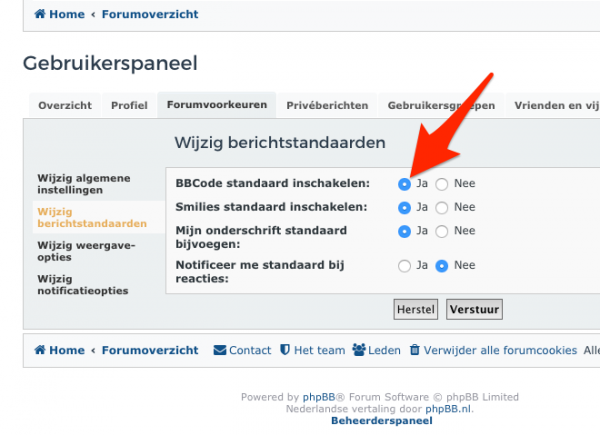600x435 pixels.
Task: Click the Home icon in footer breadcrumb
Action: coord(40,350)
